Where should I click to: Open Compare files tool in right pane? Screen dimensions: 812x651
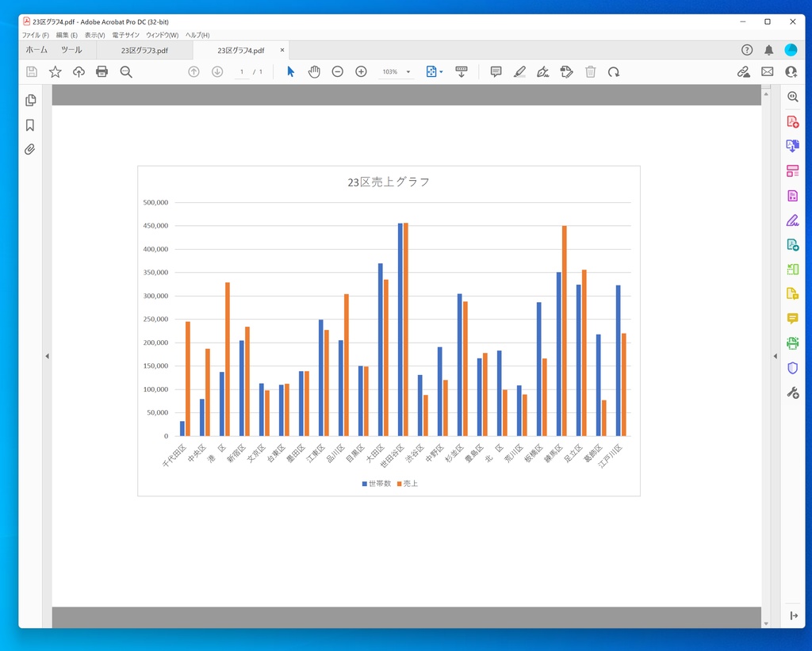[793, 270]
